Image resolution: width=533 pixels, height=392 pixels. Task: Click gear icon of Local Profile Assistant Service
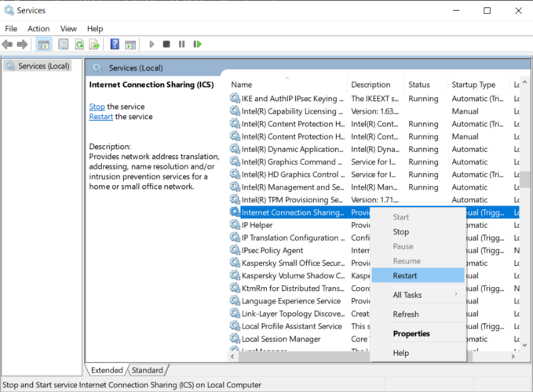click(235, 326)
